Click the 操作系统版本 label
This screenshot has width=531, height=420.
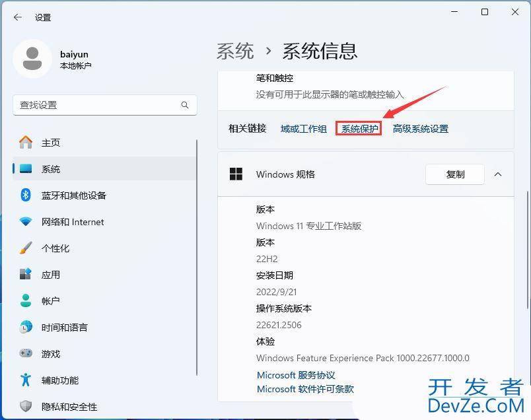284,308
